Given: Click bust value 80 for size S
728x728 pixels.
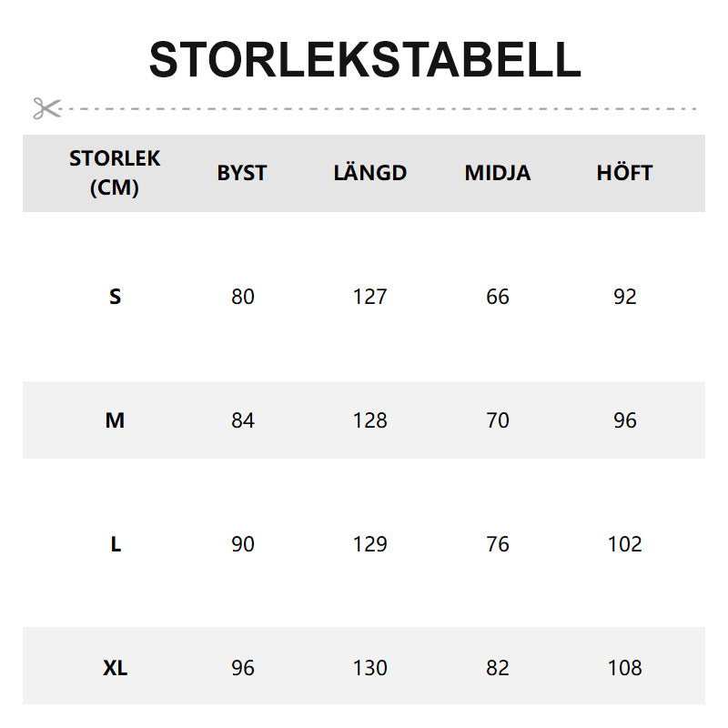Looking at the screenshot, I should tap(243, 297).
